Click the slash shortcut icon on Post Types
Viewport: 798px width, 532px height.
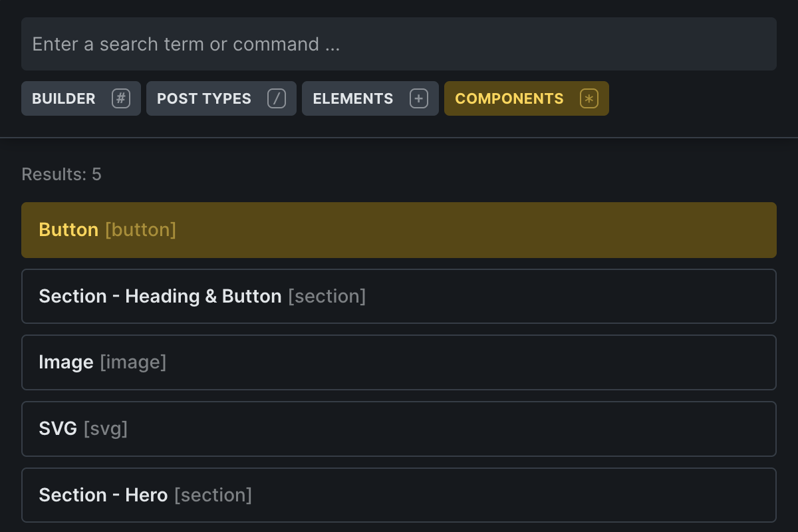coord(277,98)
